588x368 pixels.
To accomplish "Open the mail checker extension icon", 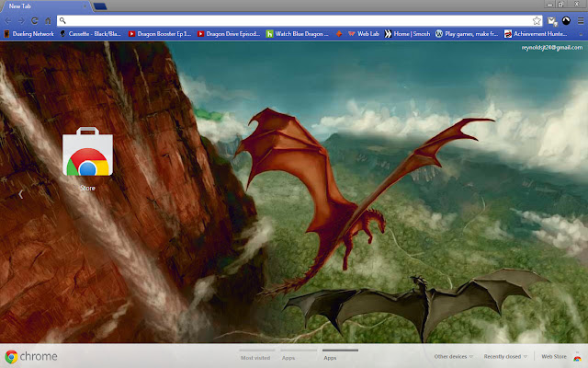I will (552, 21).
